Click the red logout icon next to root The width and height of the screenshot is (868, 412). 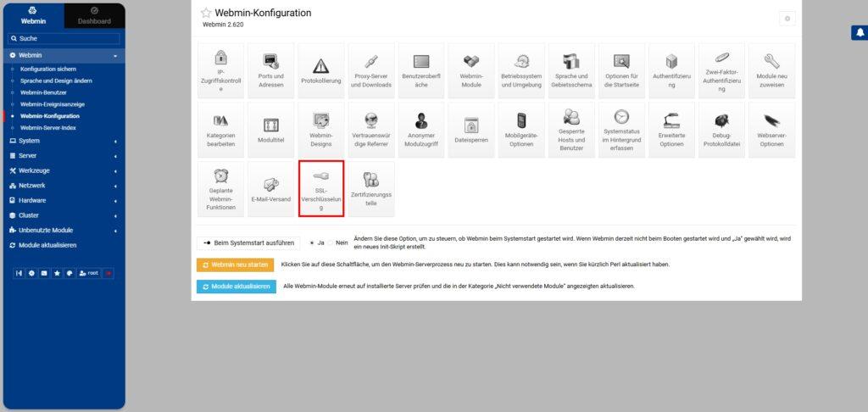[108, 273]
